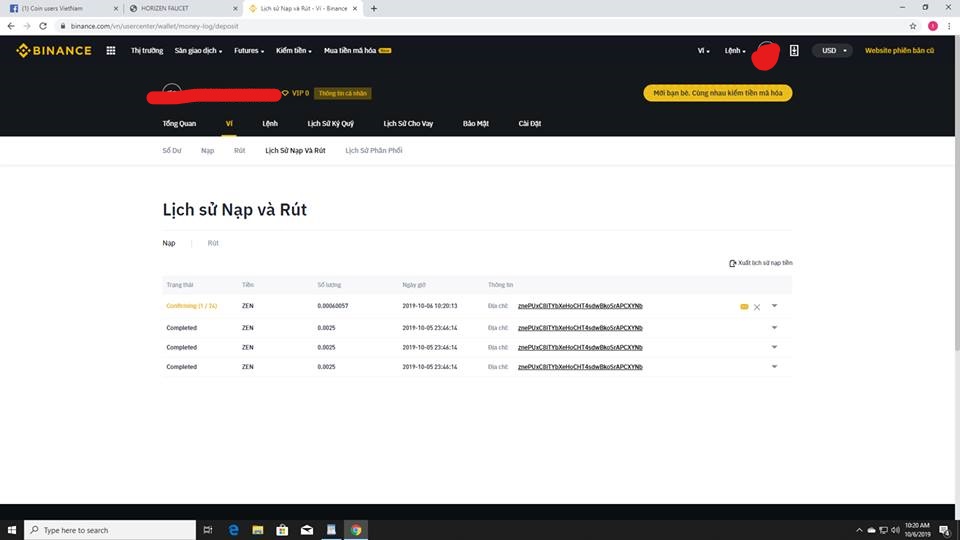
Task: Bookmark this page with star icon
Action: pos(913,26)
